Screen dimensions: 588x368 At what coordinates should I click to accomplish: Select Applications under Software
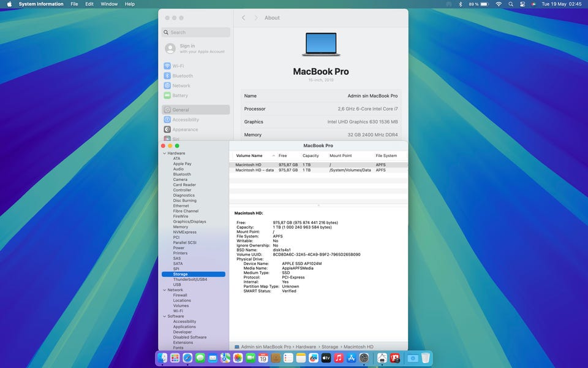[184, 327]
